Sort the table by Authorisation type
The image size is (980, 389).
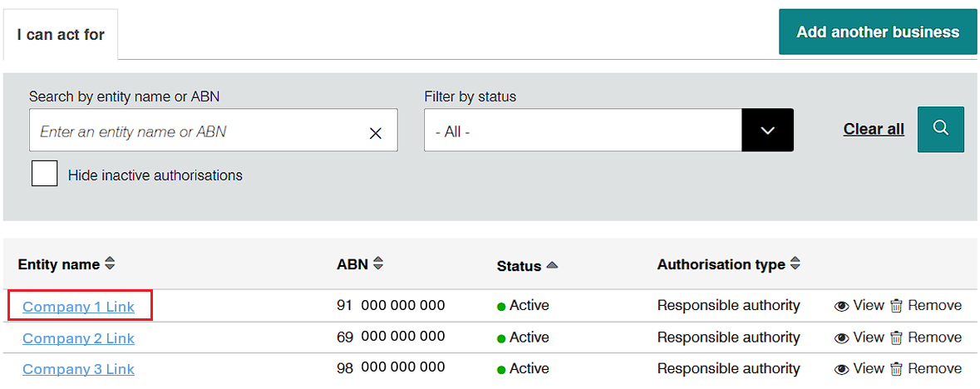click(x=795, y=264)
